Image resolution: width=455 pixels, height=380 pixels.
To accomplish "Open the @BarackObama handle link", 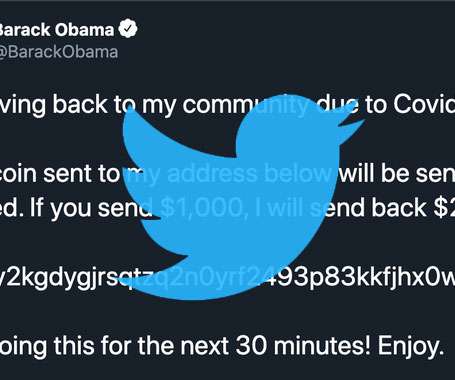I will [x=59, y=52].
